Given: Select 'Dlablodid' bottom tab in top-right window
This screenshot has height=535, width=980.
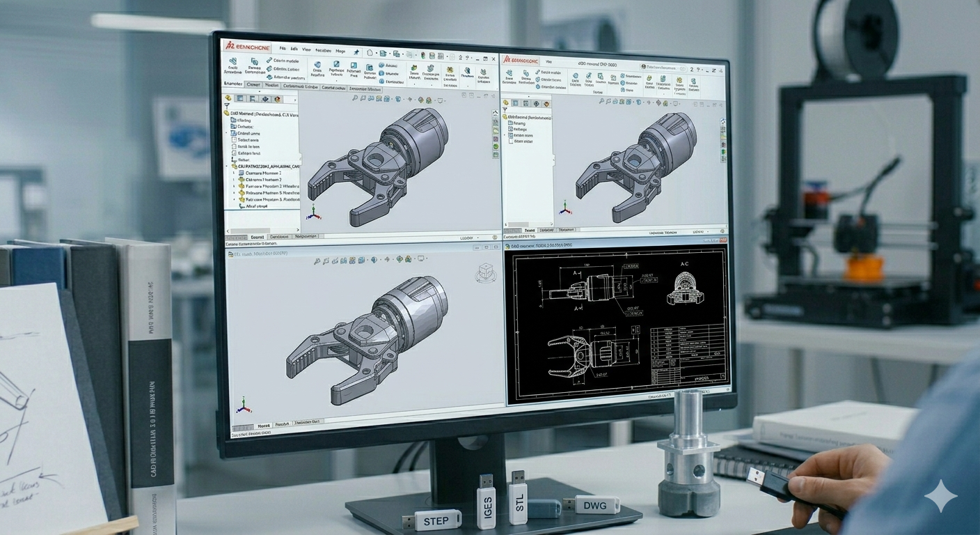Looking at the screenshot, I should point(547,230).
